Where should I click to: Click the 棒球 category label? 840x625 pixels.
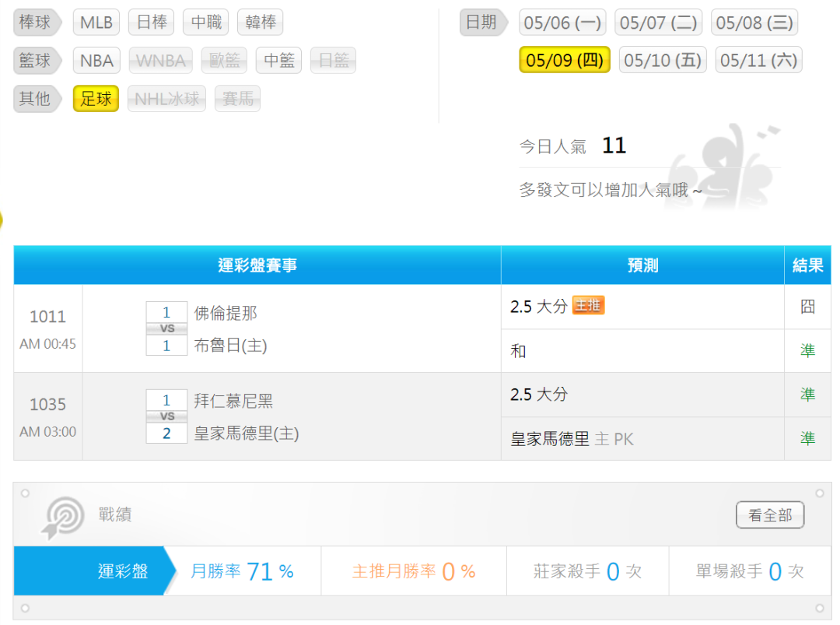37,23
